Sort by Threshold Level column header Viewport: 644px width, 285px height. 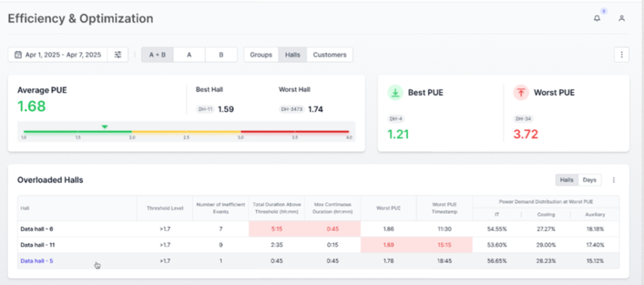(x=165, y=208)
